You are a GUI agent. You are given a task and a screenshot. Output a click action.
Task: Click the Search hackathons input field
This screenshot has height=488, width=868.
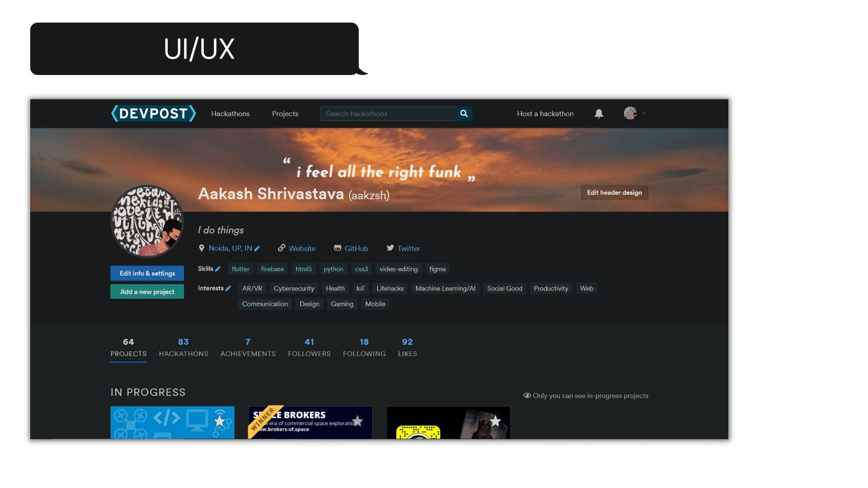coord(388,114)
